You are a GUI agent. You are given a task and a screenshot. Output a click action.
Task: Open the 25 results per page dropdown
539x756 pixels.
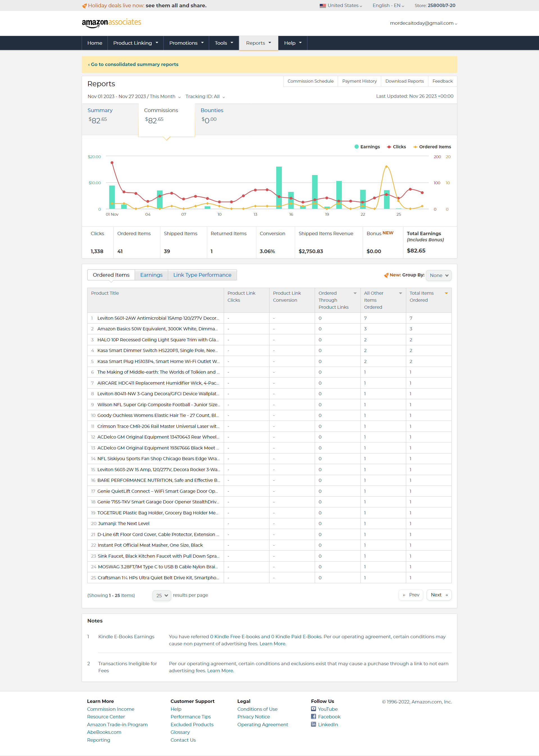tap(162, 595)
